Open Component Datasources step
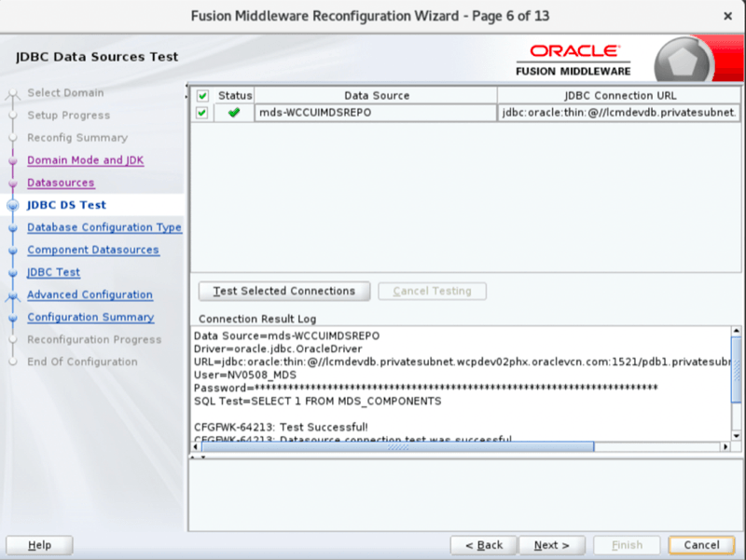 tap(92, 250)
